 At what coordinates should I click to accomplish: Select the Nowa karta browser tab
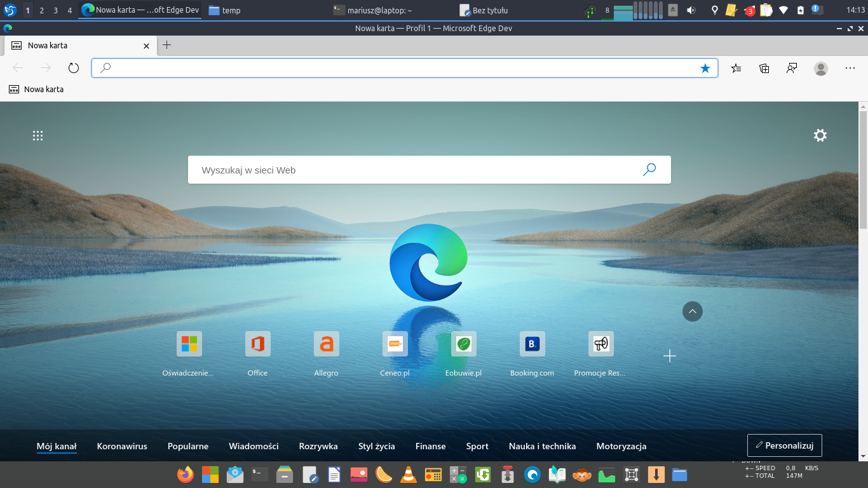tap(80, 46)
